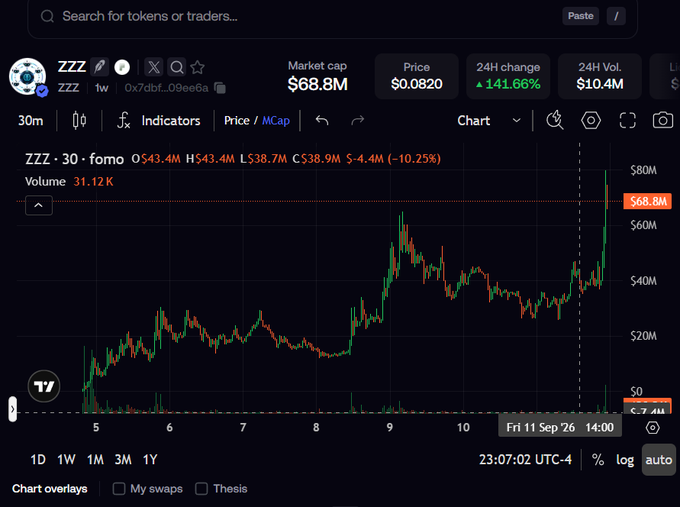
Task: Open the Indicators menu
Action: click(159, 120)
